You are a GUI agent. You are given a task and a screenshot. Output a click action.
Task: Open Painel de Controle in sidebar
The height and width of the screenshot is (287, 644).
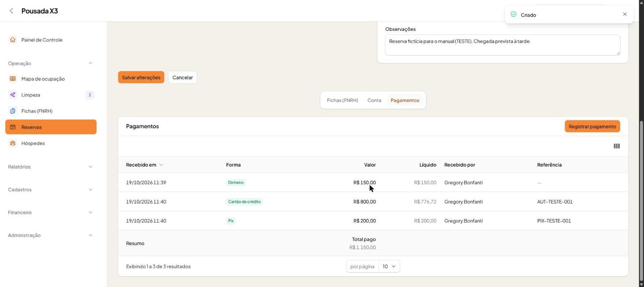(x=51, y=40)
